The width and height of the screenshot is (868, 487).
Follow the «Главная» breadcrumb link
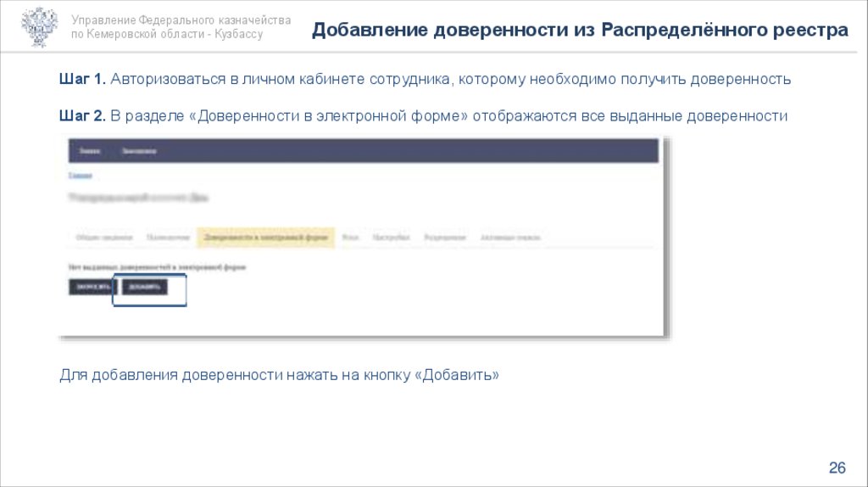tap(81, 176)
